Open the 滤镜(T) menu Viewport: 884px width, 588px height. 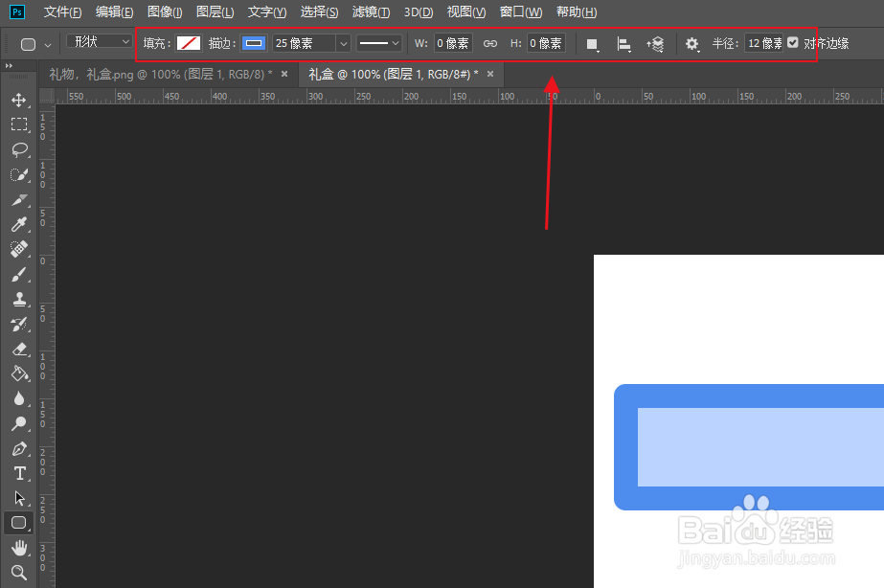371,11
